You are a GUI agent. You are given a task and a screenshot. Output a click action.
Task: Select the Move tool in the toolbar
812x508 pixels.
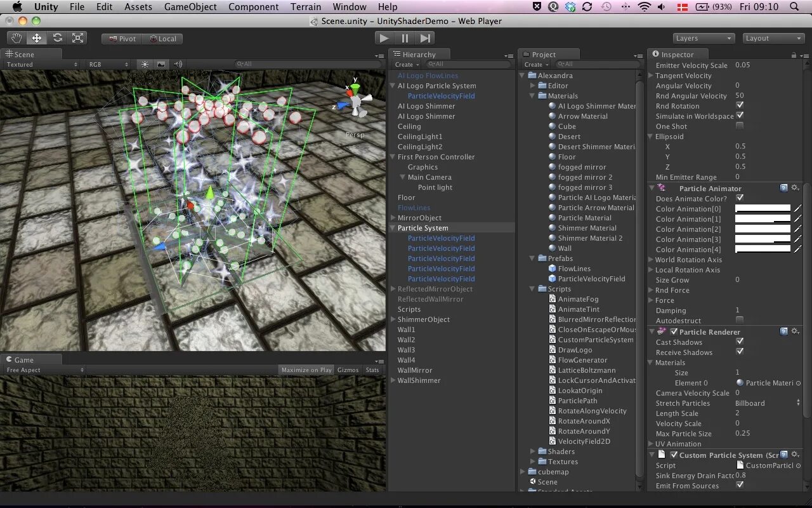pyautogui.click(x=37, y=38)
